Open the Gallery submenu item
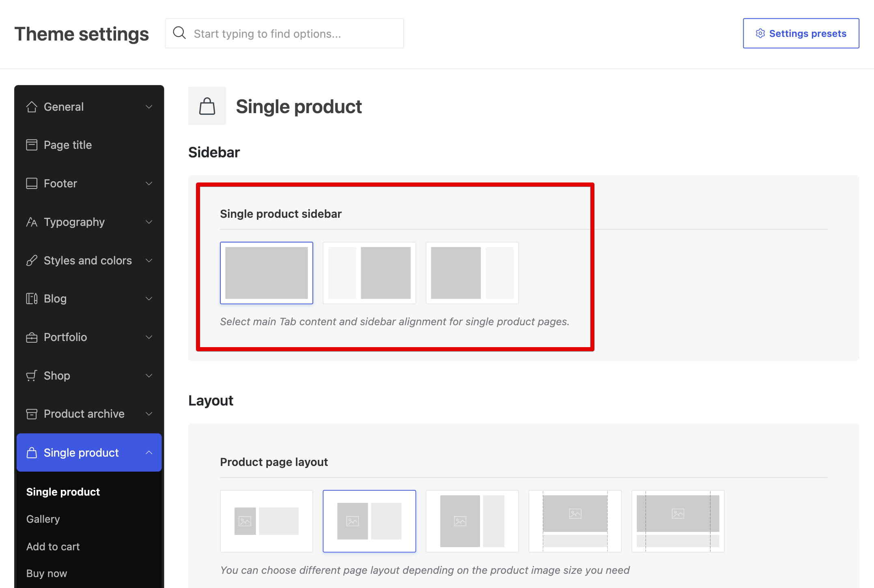The height and width of the screenshot is (588, 874). [43, 519]
